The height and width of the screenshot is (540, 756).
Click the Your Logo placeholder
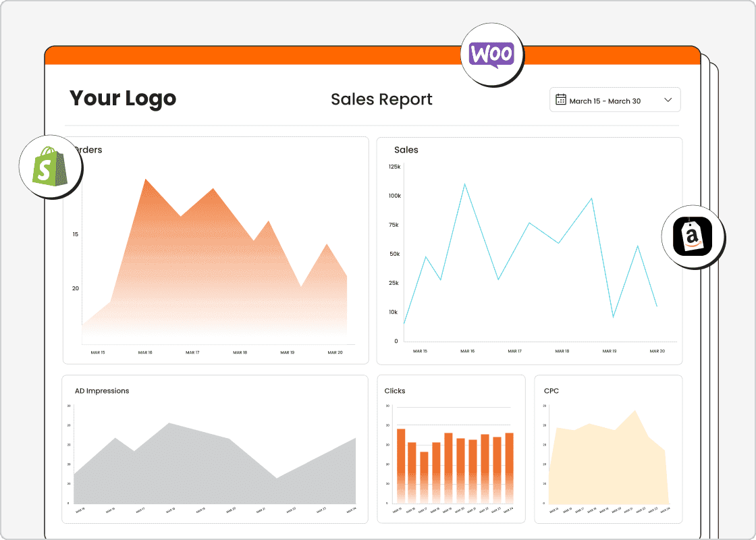pos(123,99)
